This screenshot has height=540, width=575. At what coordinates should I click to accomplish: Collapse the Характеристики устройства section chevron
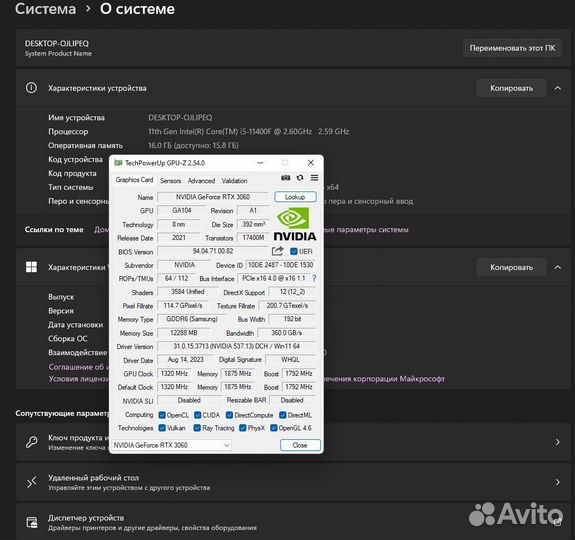click(x=557, y=88)
